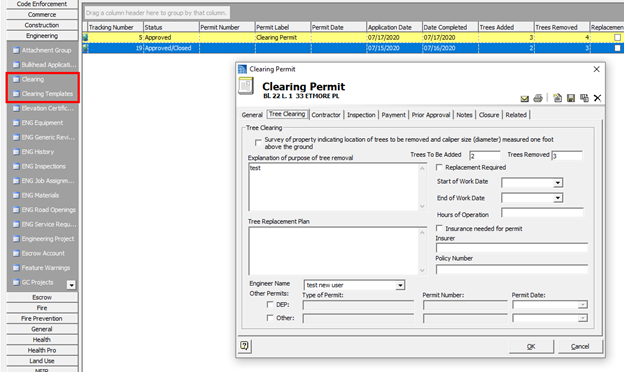Open the Escrow module section

pyautogui.click(x=42, y=297)
